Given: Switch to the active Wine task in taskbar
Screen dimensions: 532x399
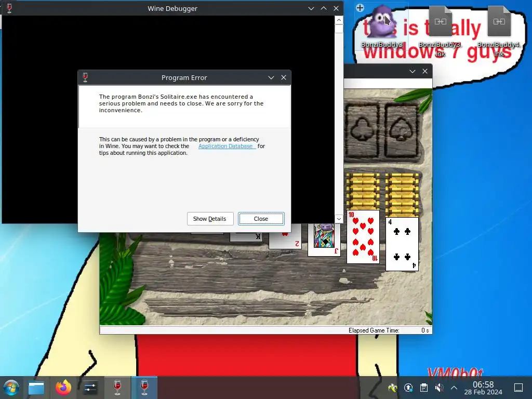Looking at the screenshot, I should (x=144, y=388).
